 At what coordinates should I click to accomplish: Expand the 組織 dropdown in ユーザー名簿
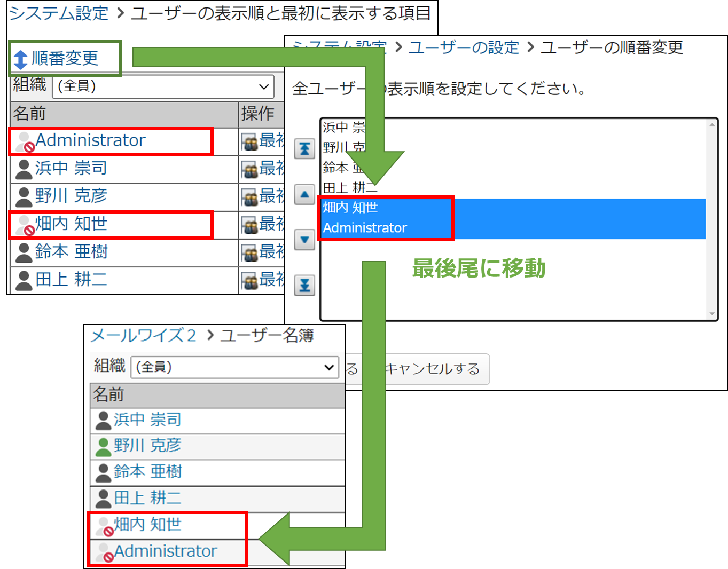coord(234,367)
